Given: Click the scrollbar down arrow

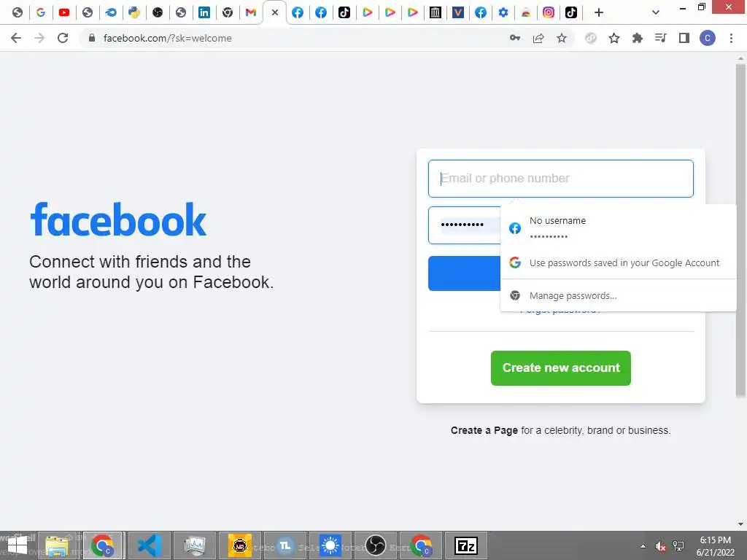Looking at the screenshot, I should click(x=740, y=524).
